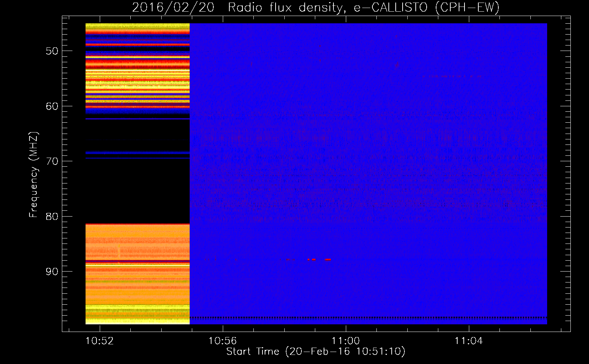589x364 pixels.
Task: Select the 10:56 time tick label
Action: 222,341
